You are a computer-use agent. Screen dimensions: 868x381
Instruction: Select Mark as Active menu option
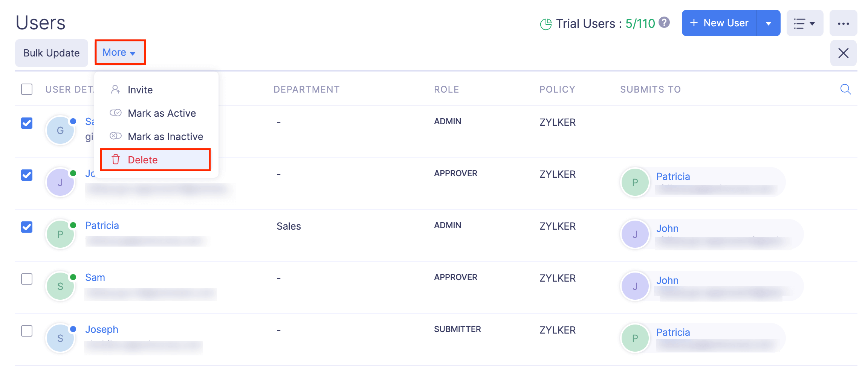pos(162,113)
